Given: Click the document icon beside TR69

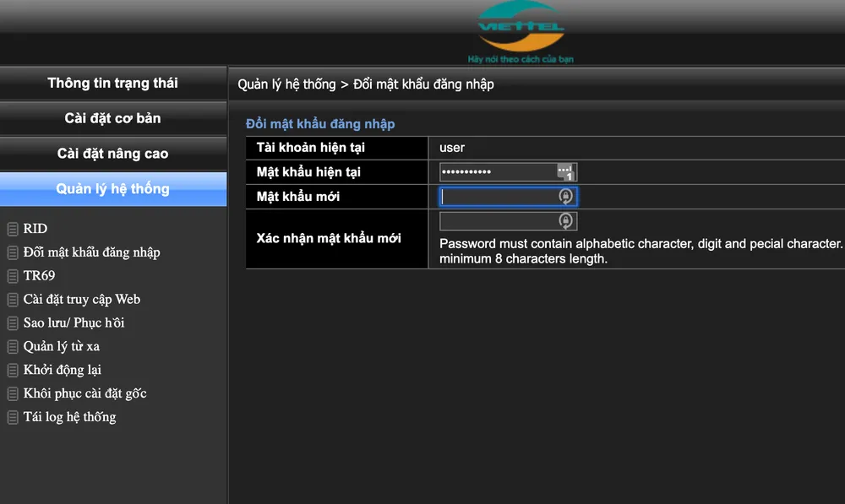Looking at the screenshot, I should [x=12, y=275].
